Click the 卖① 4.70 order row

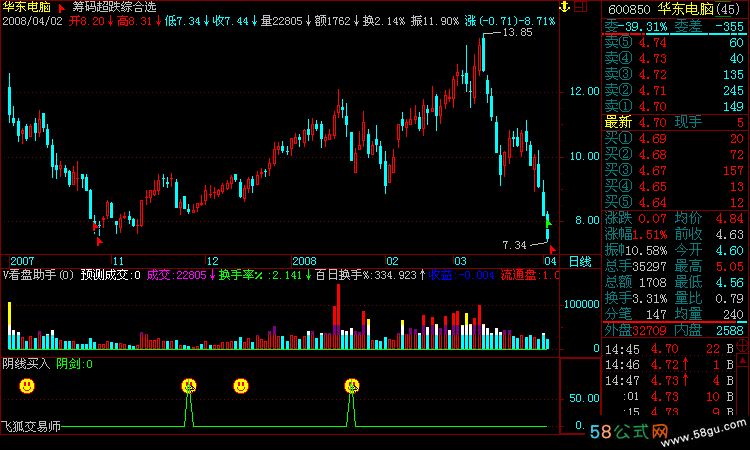pos(674,106)
